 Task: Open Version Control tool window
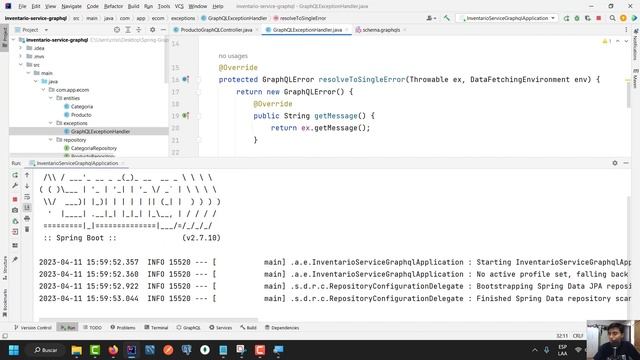pyautogui.click(x=33, y=327)
